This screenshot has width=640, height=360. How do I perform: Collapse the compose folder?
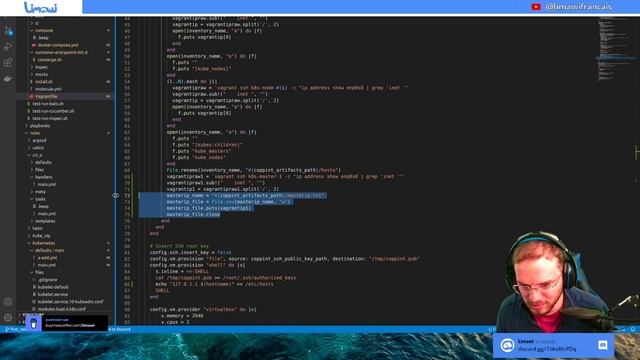point(44,30)
